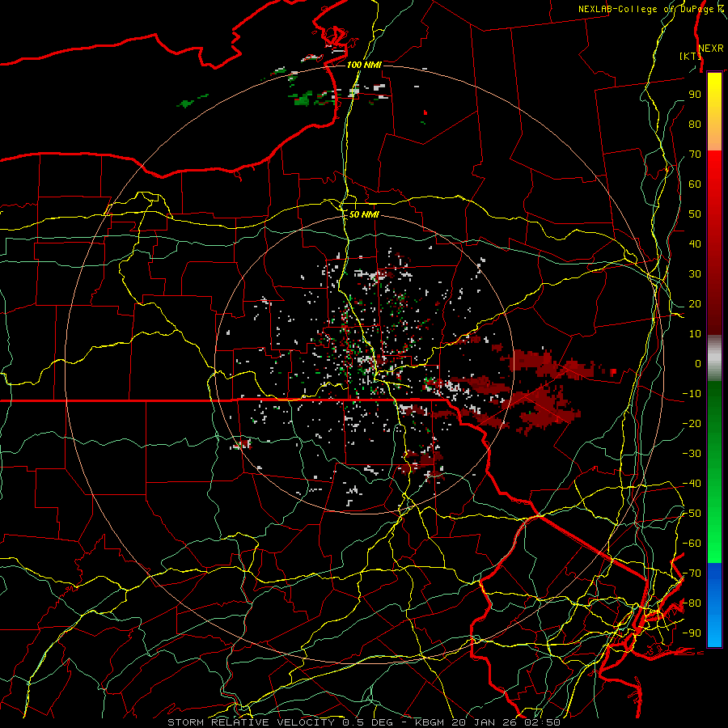Click the -20 scale label
Screen dimensions: 728x728
tap(692, 423)
